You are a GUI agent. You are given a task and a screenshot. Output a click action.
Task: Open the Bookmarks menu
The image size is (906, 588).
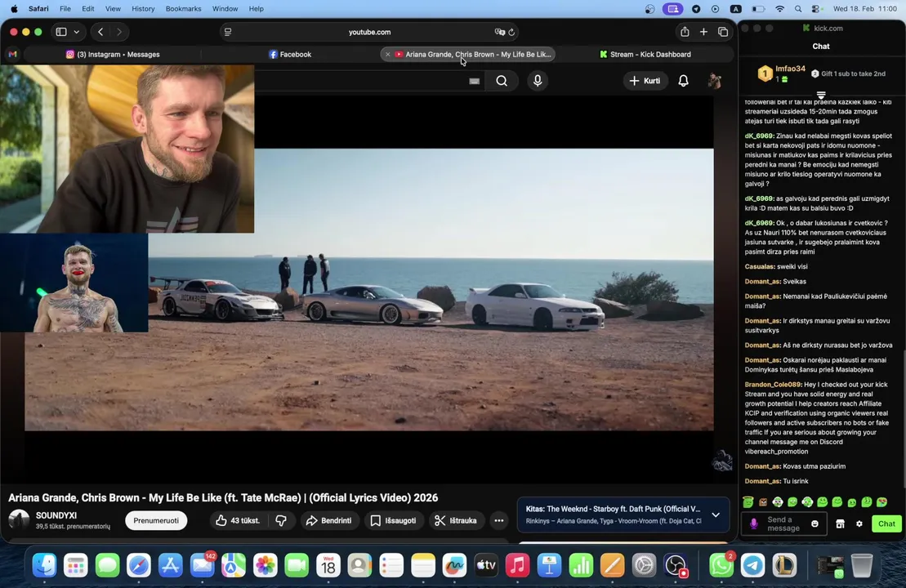point(183,9)
